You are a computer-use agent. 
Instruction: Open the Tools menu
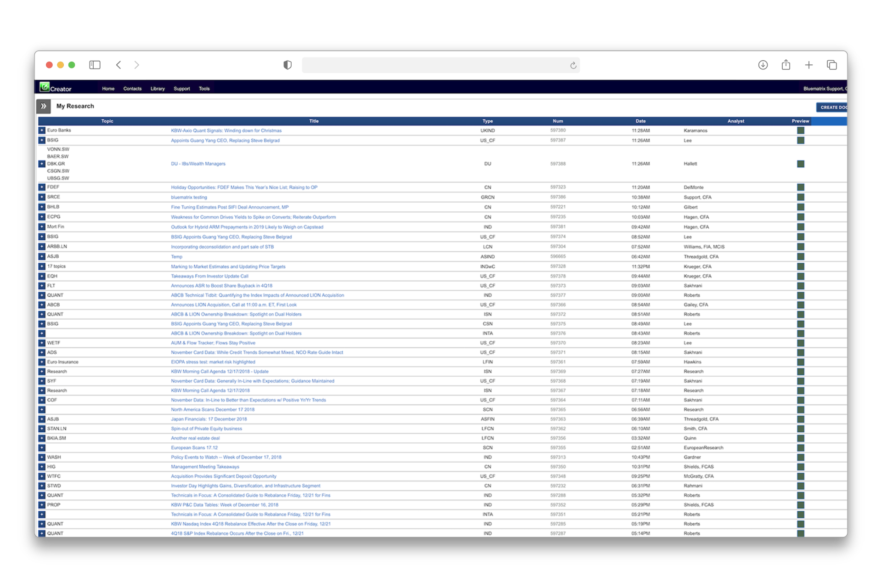(204, 89)
